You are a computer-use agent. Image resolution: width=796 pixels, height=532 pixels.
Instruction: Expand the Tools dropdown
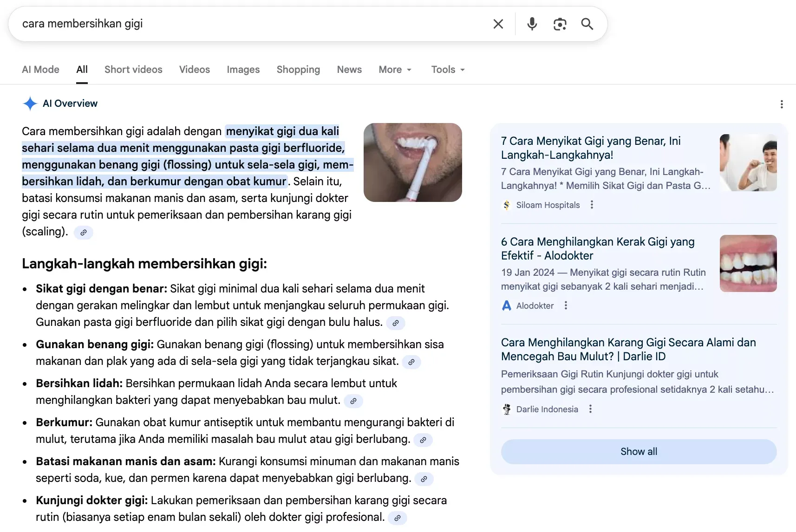click(x=448, y=70)
